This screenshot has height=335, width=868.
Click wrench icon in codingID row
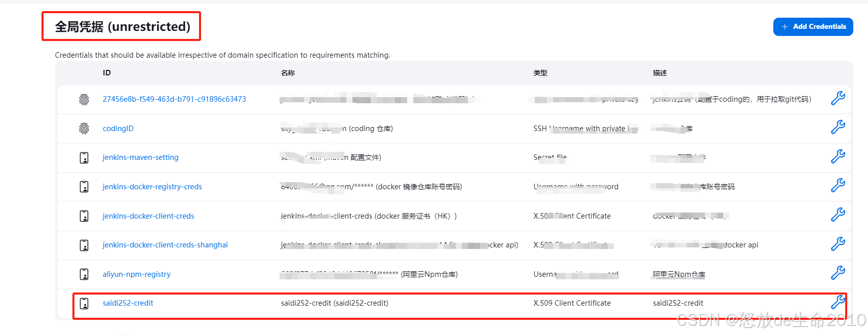838,127
